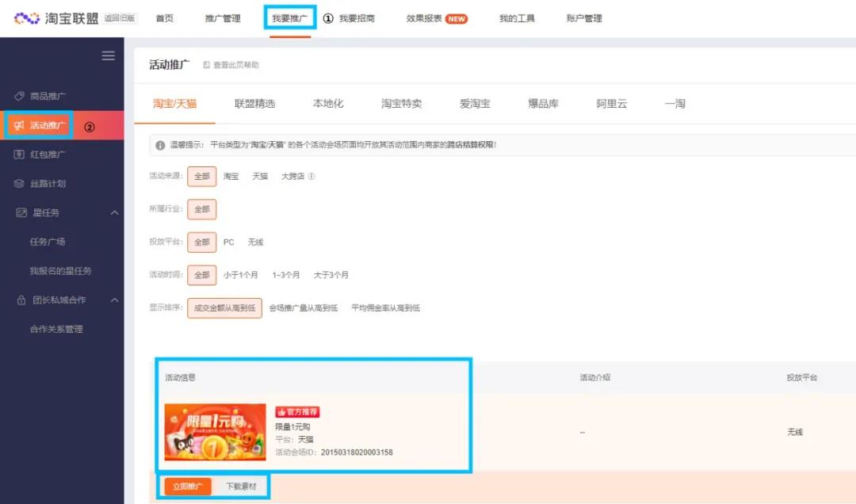Sort by 会场推广量从高到低
856x504 pixels.
coord(304,308)
